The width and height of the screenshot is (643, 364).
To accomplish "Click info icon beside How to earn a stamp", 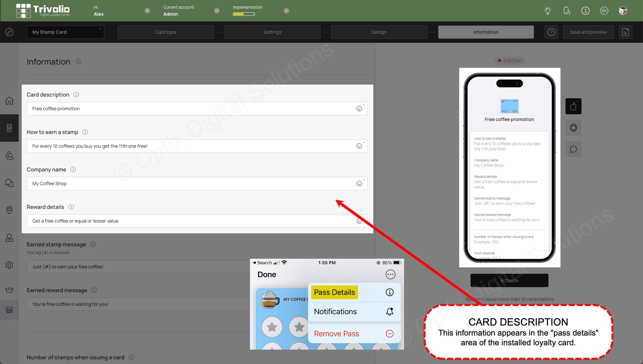I will click(85, 132).
